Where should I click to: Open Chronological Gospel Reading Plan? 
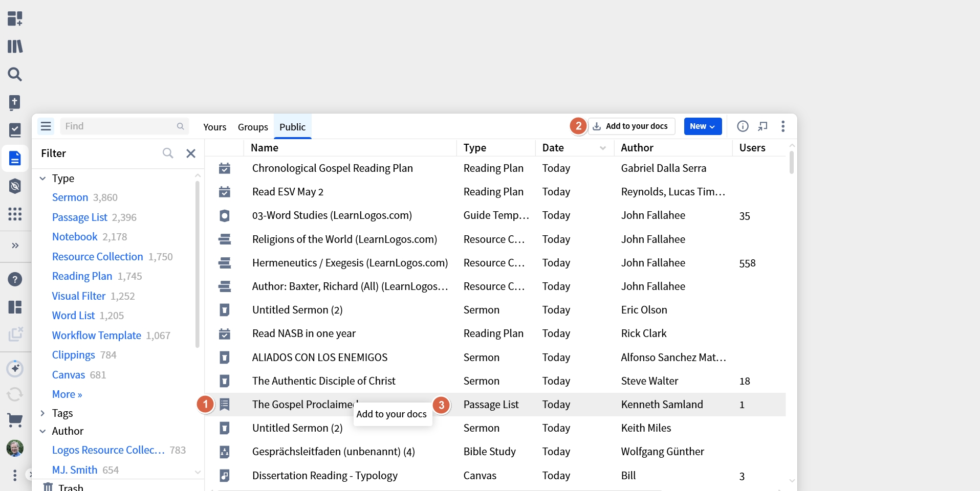pyautogui.click(x=332, y=168)
